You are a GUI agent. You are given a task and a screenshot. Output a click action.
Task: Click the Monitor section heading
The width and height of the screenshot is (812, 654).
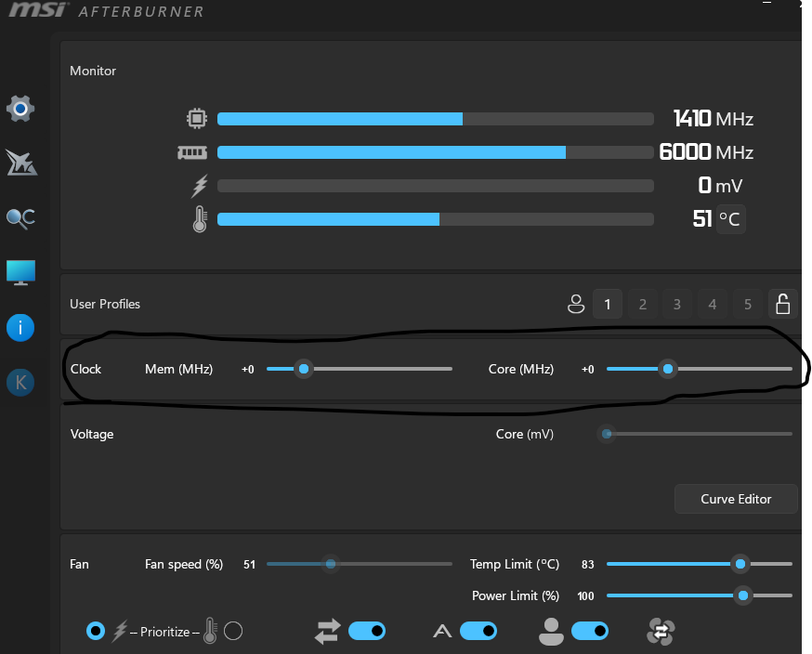pyautogui.click(x=93, y=71)
